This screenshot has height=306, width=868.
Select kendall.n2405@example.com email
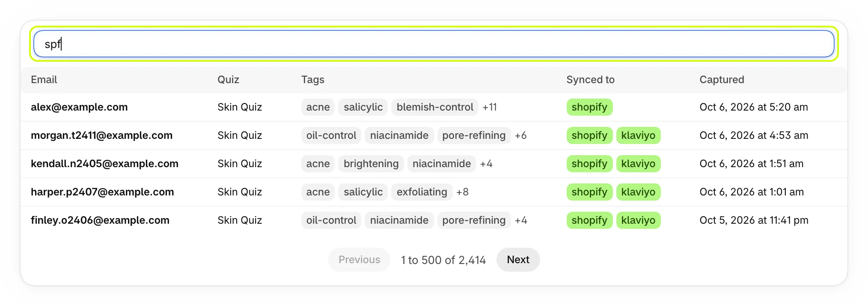point(104,164)
